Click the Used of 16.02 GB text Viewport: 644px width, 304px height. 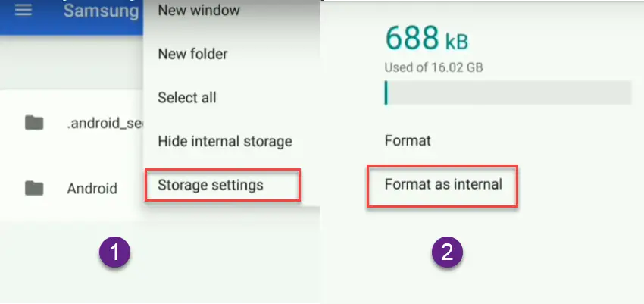[433, 67]
